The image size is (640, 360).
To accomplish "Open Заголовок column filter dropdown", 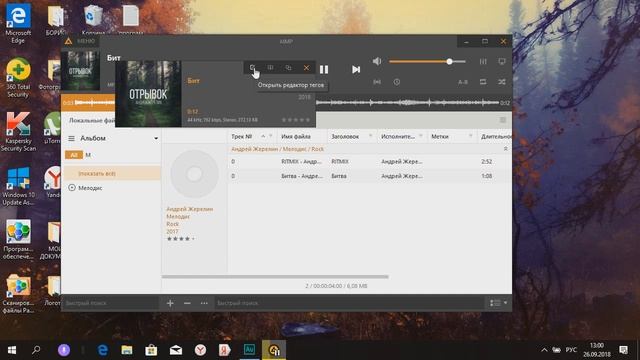I will click(371, 136).
